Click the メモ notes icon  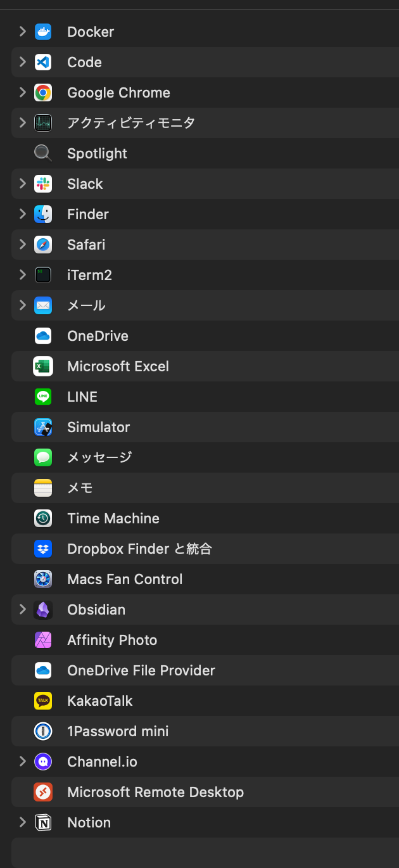[43, 488]
